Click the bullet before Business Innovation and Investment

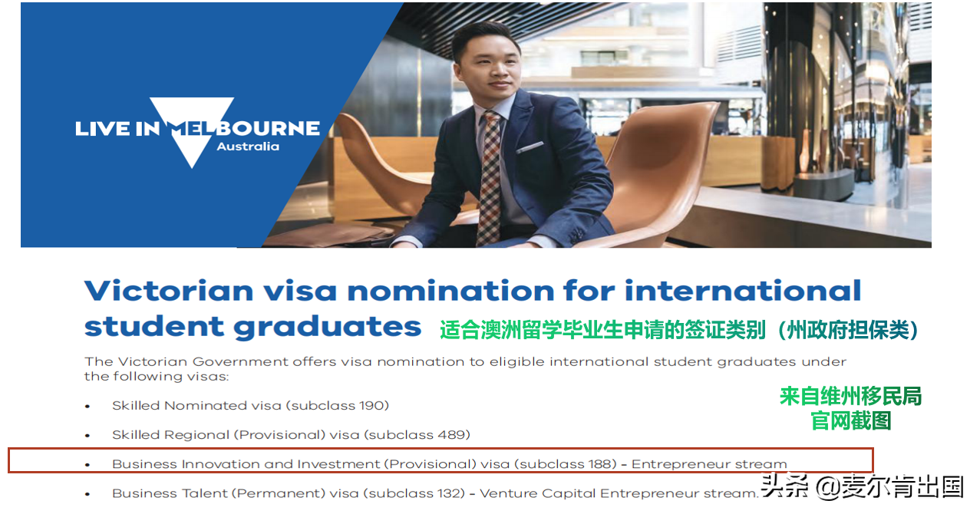87,464
